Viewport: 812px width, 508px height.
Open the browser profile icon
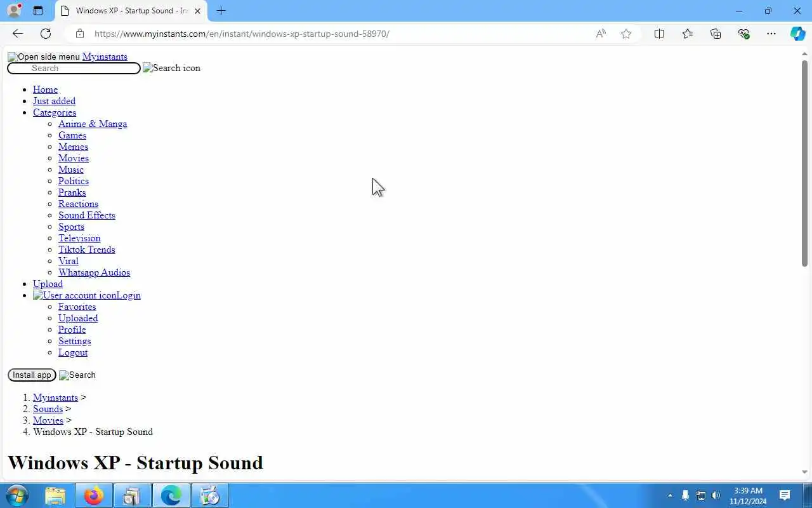click(14, 11)
